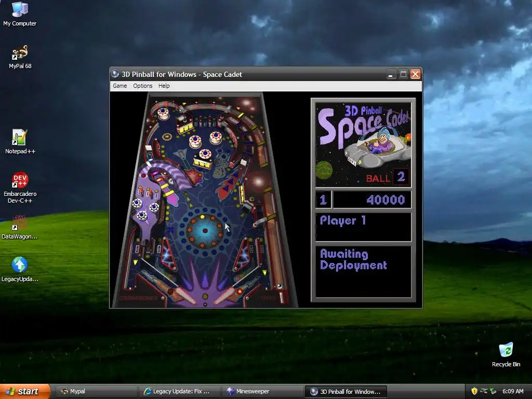This screenshot has height=399, width=532.
Task: Minimize the 3D Pinball window
Action: click(391, 74)
